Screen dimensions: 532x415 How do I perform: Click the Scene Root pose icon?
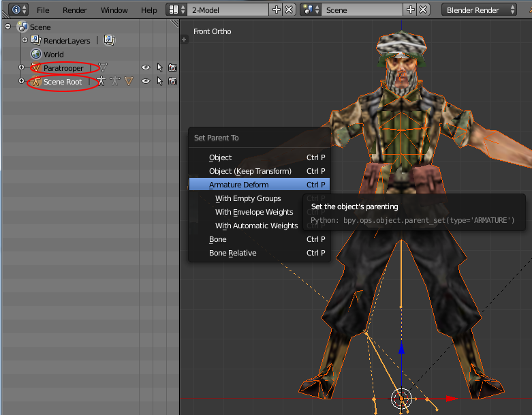coord(115,81)
